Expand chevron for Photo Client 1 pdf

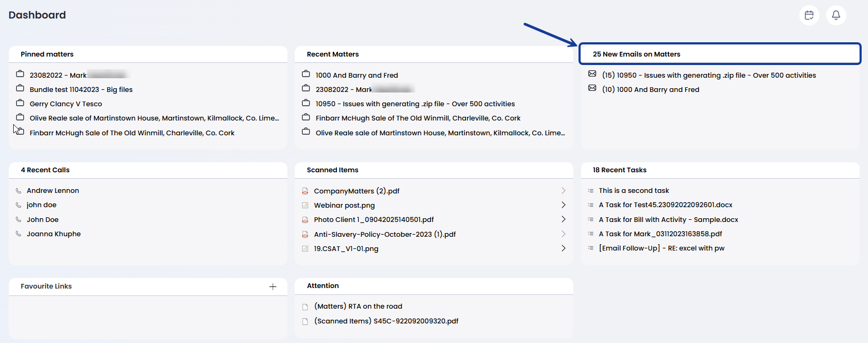(563, 219)
